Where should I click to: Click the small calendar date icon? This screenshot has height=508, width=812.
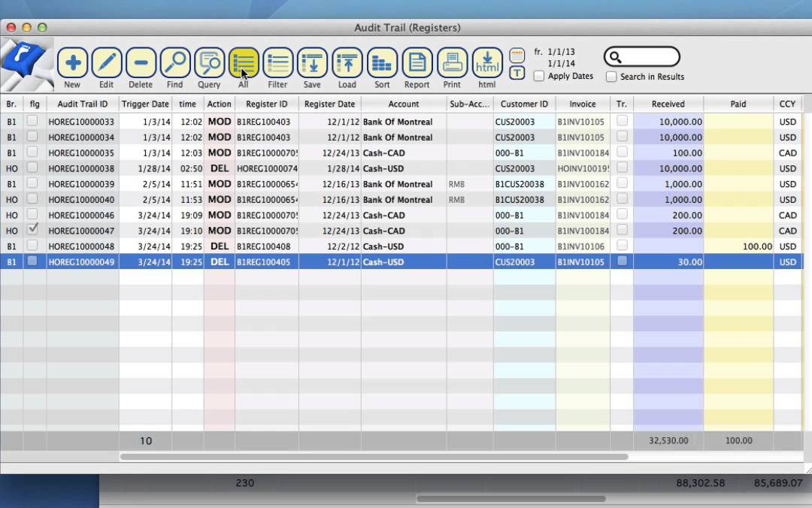[x=517, y=55]
